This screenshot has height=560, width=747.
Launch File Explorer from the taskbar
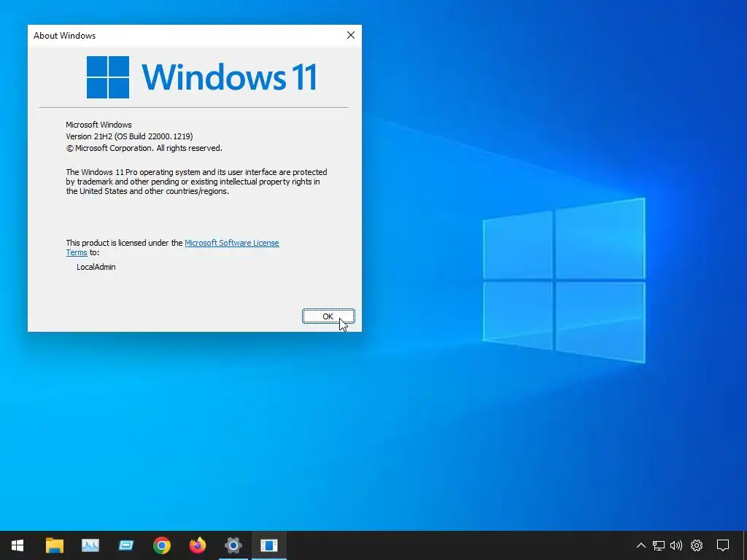[x=54, y=545]
